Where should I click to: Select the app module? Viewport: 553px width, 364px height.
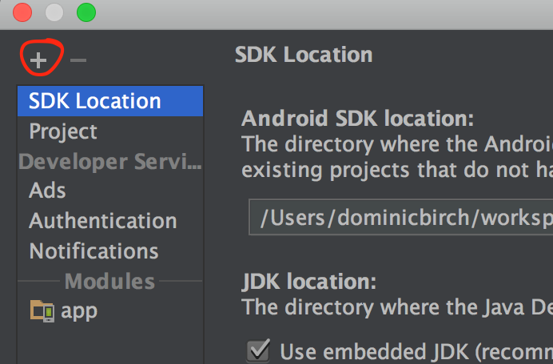pos(110,311)
